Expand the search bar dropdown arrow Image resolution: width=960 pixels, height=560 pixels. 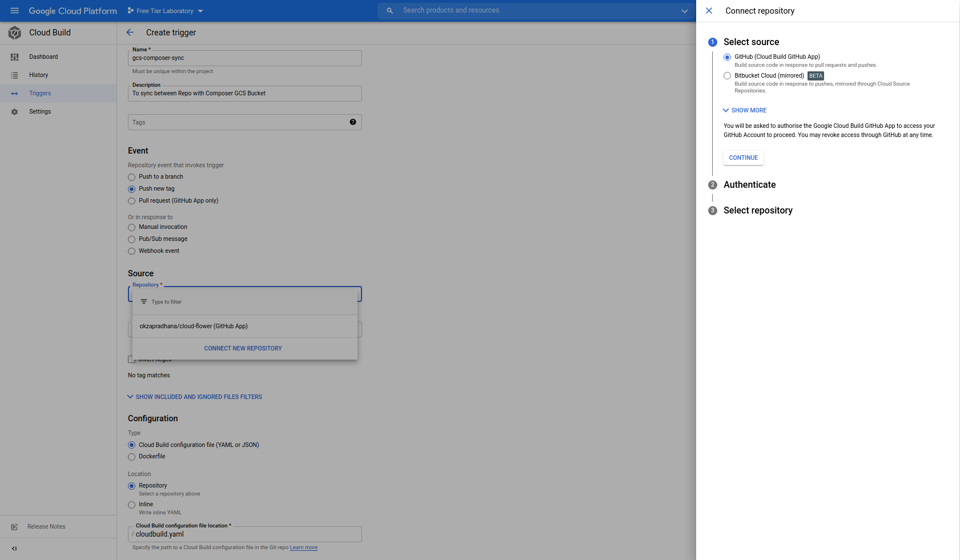685,11
